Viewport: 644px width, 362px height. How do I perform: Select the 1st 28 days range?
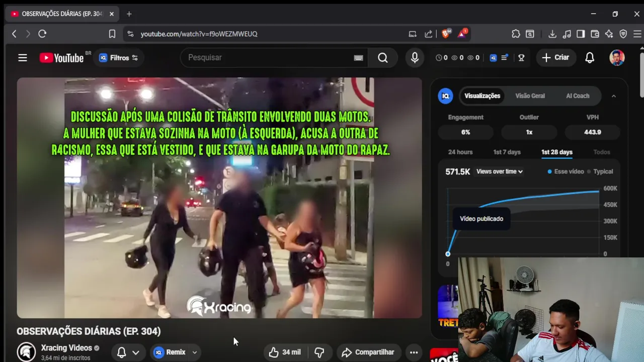pos(556,152)
